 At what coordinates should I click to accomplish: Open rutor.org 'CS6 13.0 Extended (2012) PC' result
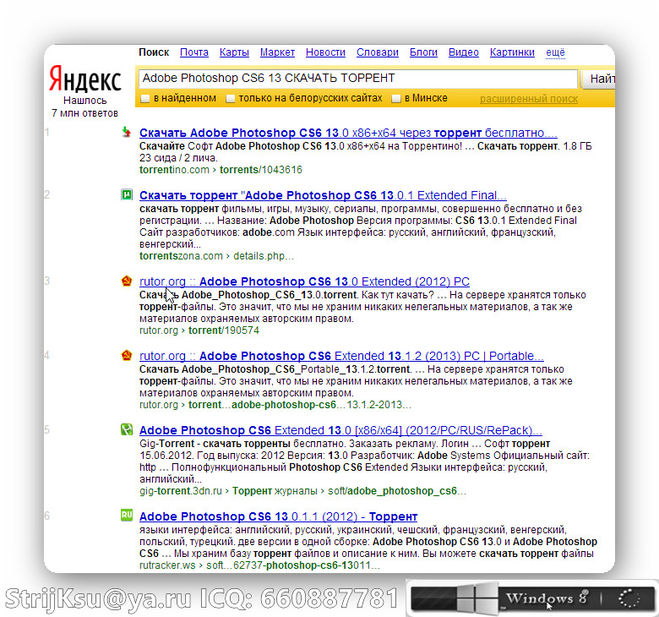[304, 282]
